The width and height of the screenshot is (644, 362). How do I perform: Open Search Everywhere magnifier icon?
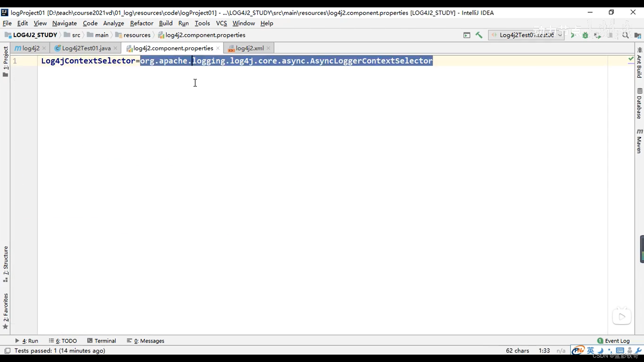pyautogui.click(x=625, y=35)
